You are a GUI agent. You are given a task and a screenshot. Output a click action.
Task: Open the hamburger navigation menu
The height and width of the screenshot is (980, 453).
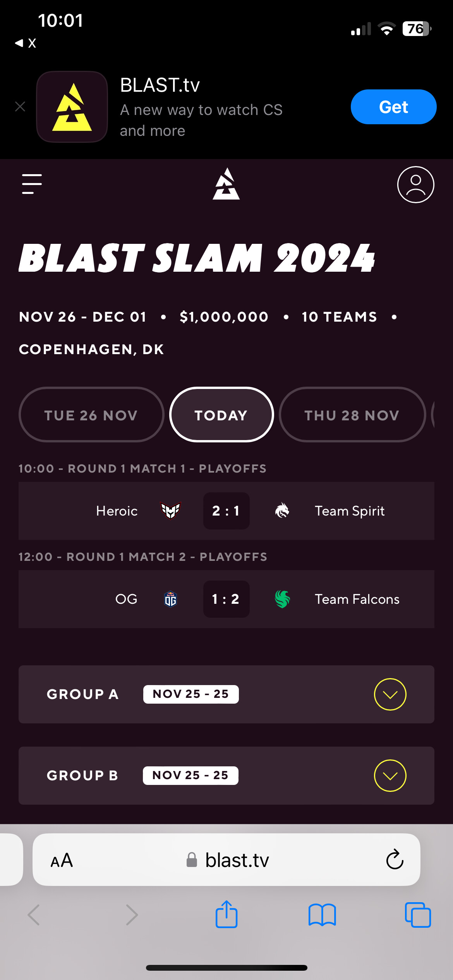(x=32, y=184)
